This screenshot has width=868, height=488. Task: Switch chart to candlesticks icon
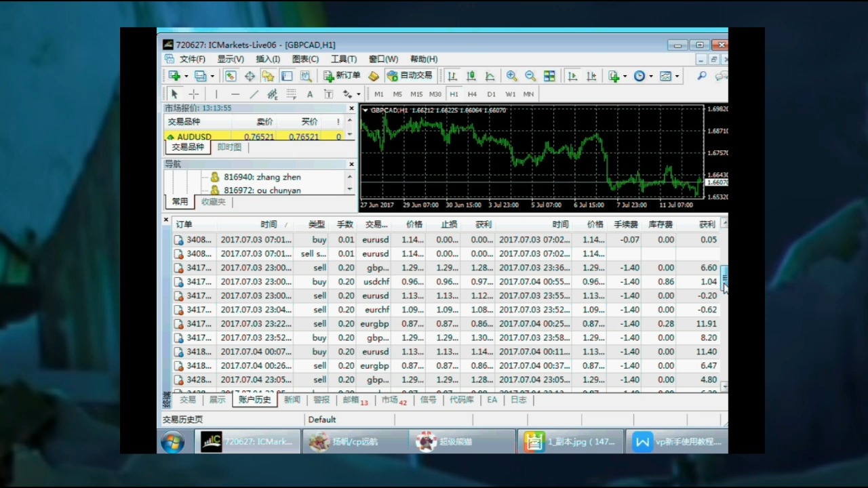click(x=471, y=76)
